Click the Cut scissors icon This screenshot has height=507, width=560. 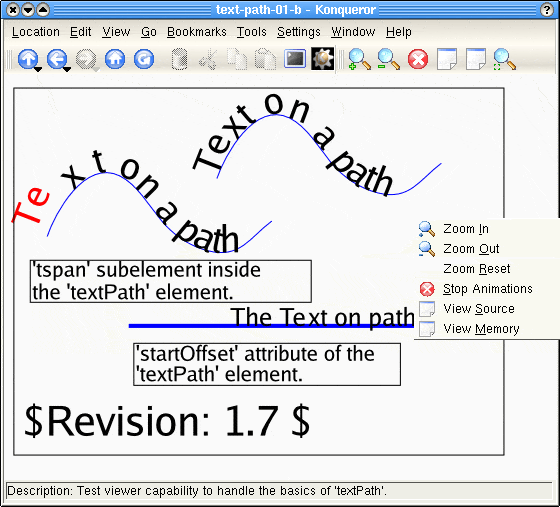pyautogui.click(x=208, y=59)
